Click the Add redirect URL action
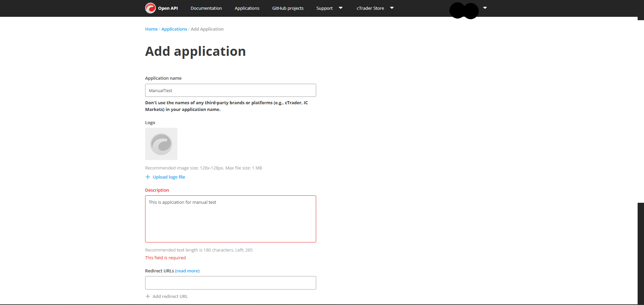Viewport: 644px width, 305px height. pos(170,296)
